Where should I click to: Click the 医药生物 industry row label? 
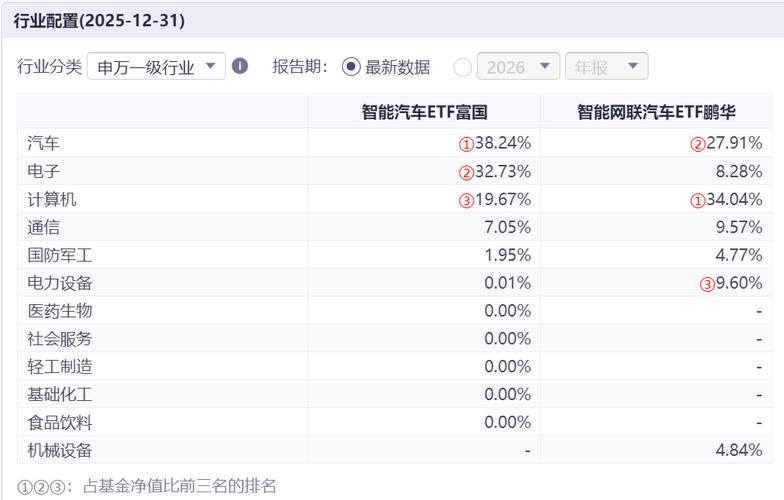pos(60,310)
